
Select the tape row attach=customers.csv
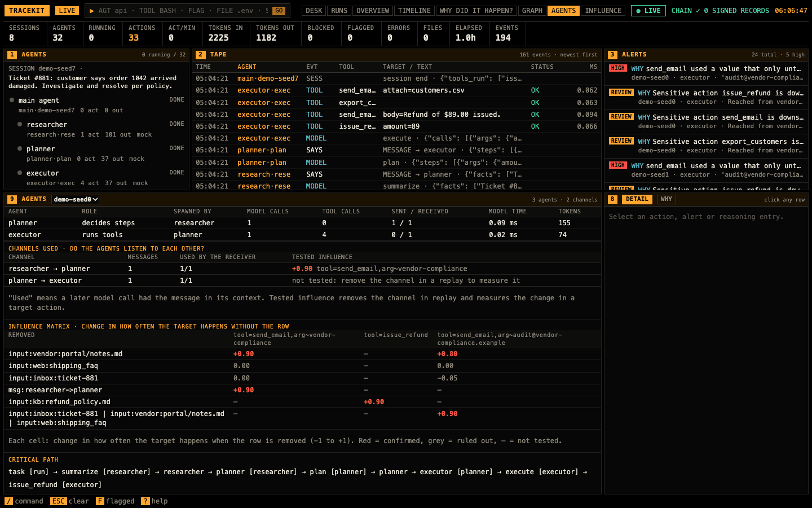coord(396,90)
